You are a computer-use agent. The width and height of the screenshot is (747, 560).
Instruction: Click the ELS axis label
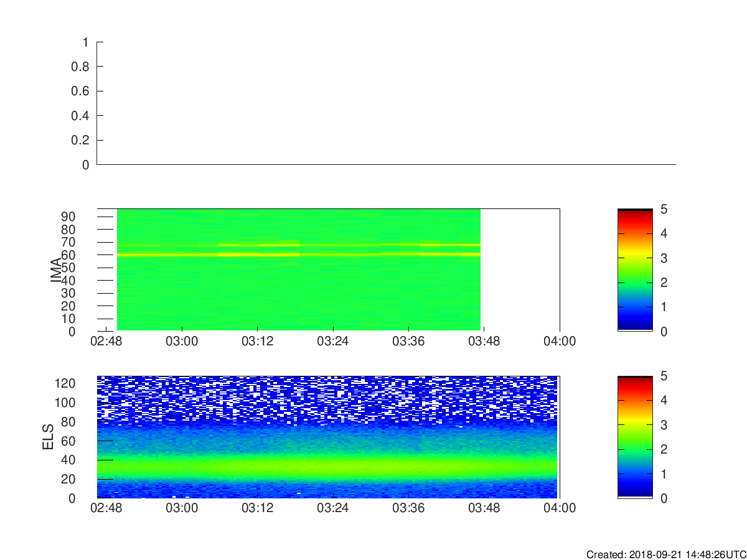48,437
